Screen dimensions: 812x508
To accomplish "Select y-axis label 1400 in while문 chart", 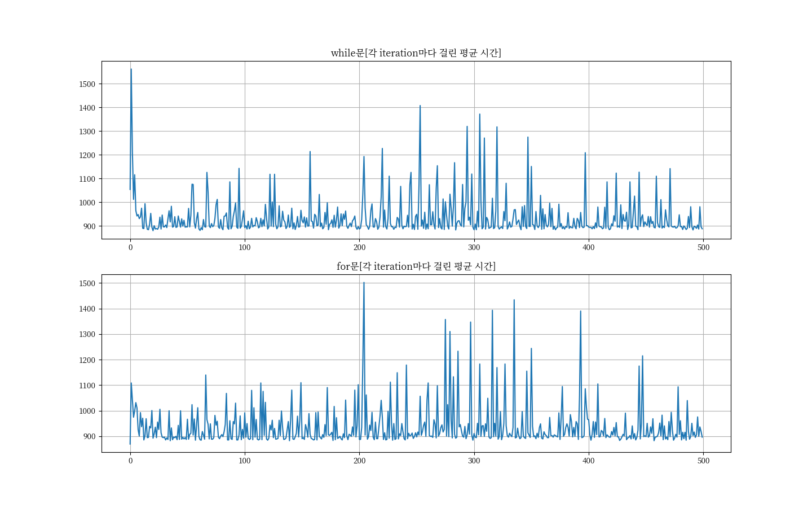I will click(x=87, y=108).
